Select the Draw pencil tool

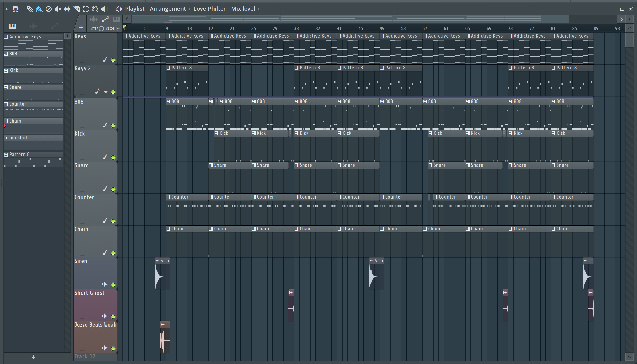pyautogui.click(x=30, y=9)
